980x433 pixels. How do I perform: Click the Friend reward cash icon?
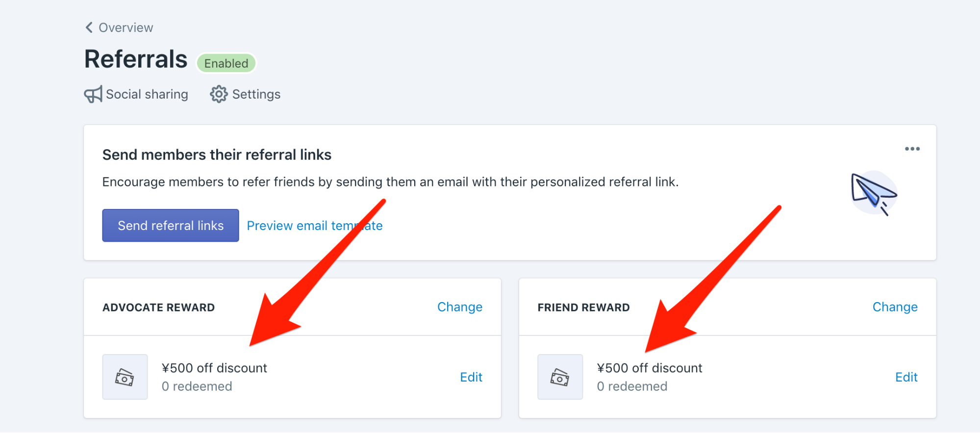coord(560,377)
